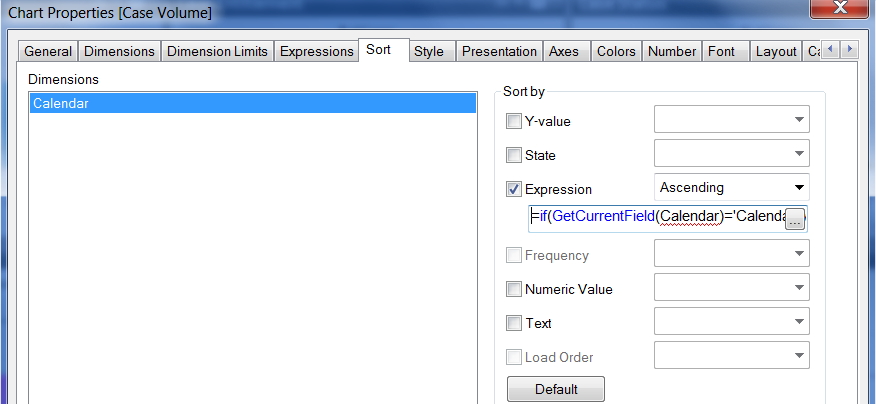Switch to the Expressions tab

pos(316,51)
